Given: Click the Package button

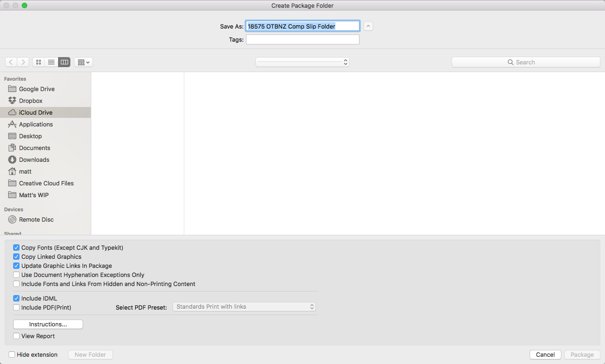Looking at the screenshot, I should coord(582,354).
